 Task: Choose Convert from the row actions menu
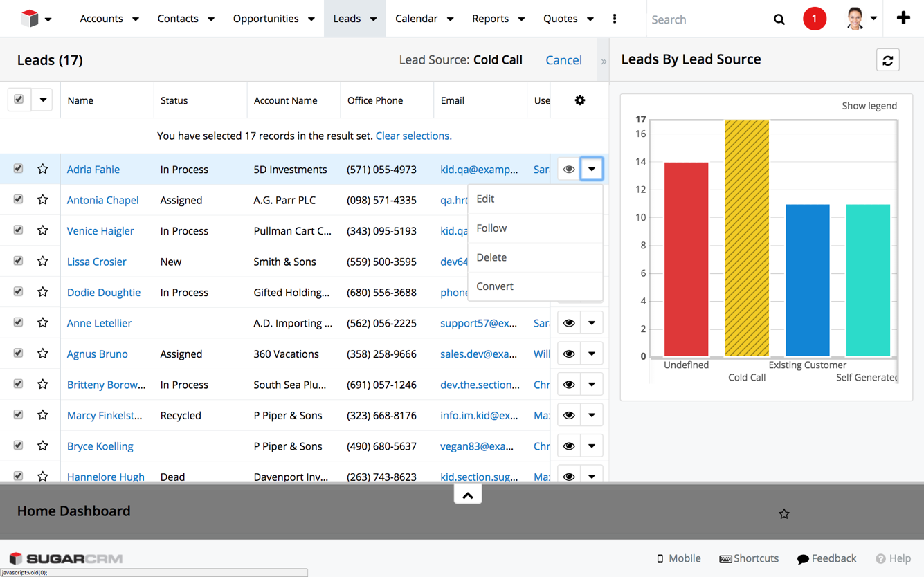click(495, 286)
